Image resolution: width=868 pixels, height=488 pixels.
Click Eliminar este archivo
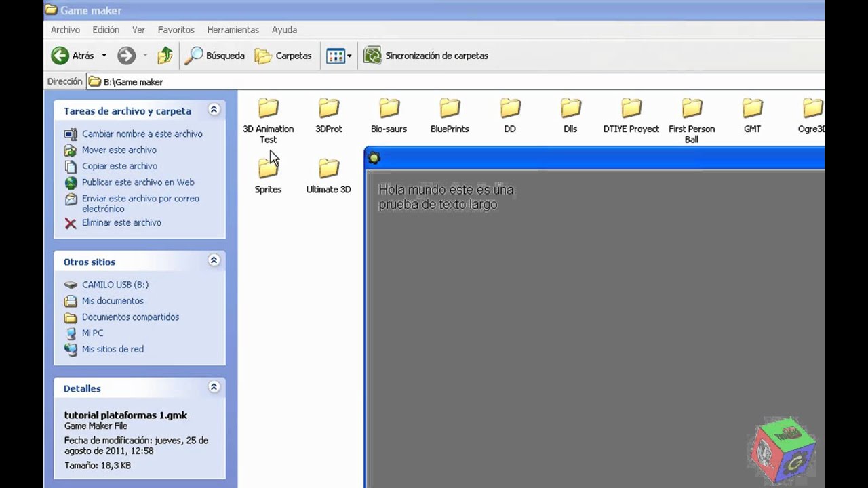[x=121, y=222]
